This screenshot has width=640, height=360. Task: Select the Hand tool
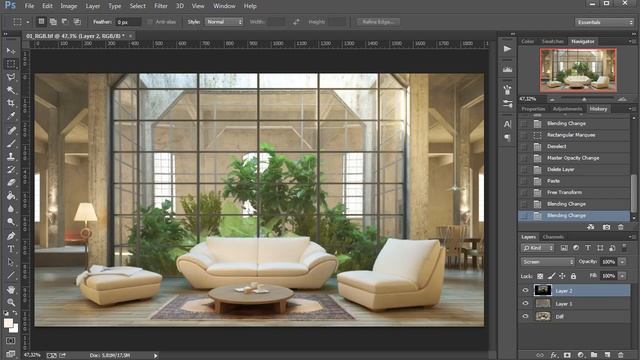click(11, 289)
